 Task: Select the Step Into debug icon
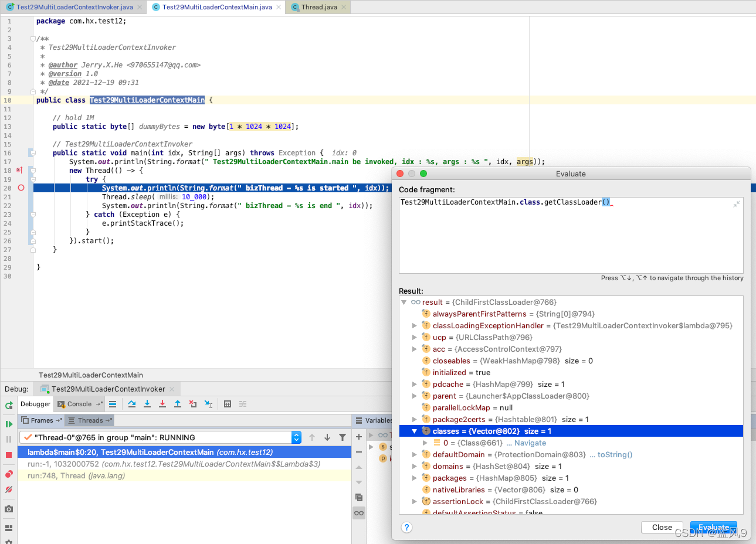coord(147,404)
